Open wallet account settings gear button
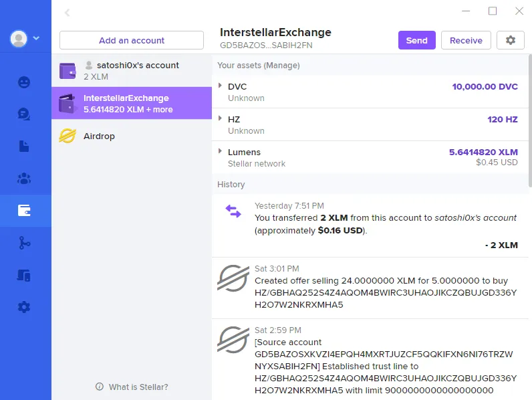Image resolution: width=532 pixels, height=400 pixels. point(511,40)
